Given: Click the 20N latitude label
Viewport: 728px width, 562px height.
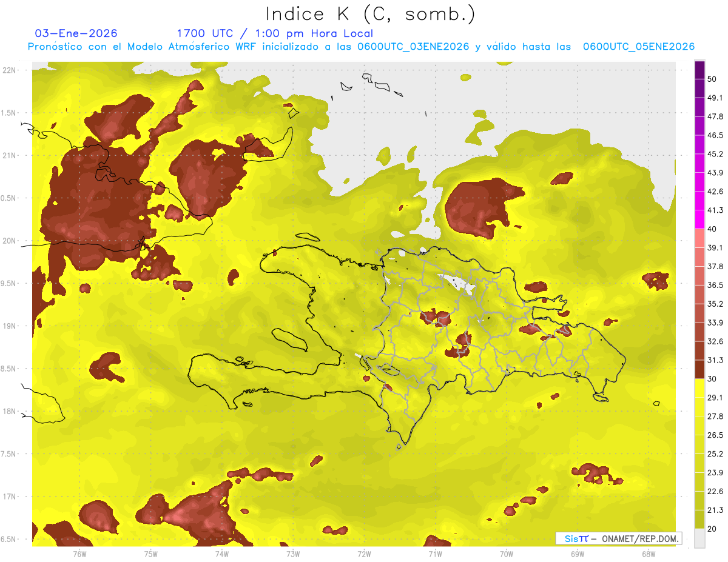Looking at the screenshot, I should [x=9, y=241].
